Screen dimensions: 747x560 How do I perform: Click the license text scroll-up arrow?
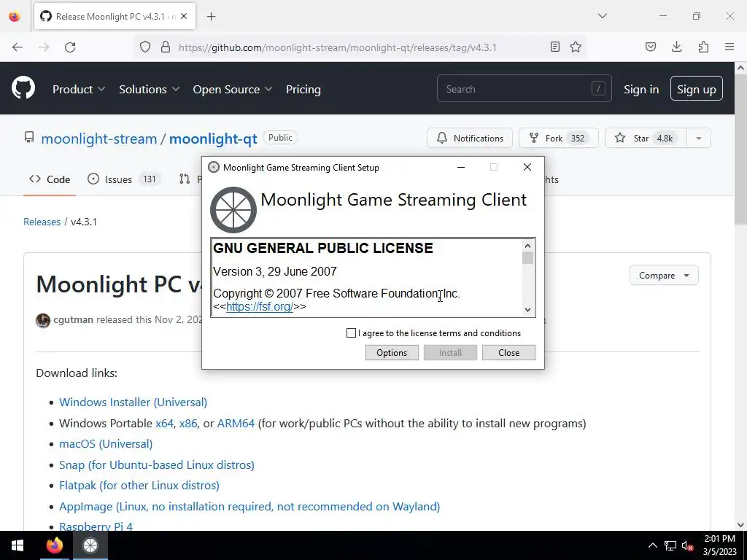(527, 246)
